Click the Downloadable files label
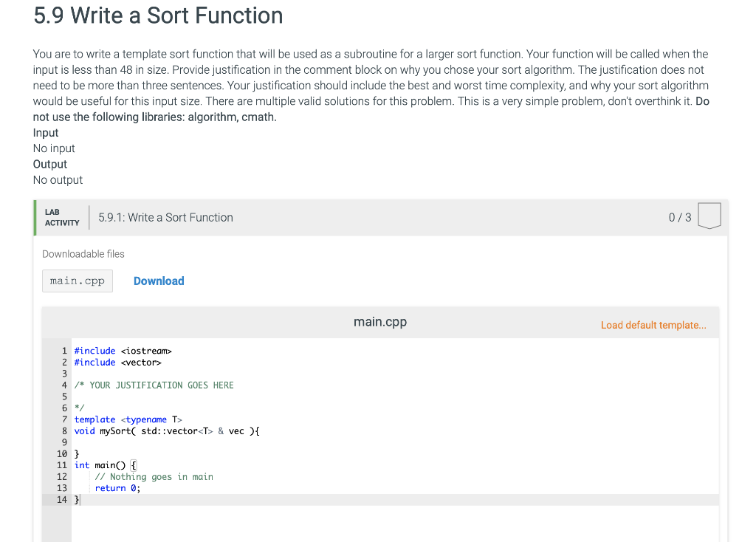Screen dimensions: 756x542 coord(83,253)
